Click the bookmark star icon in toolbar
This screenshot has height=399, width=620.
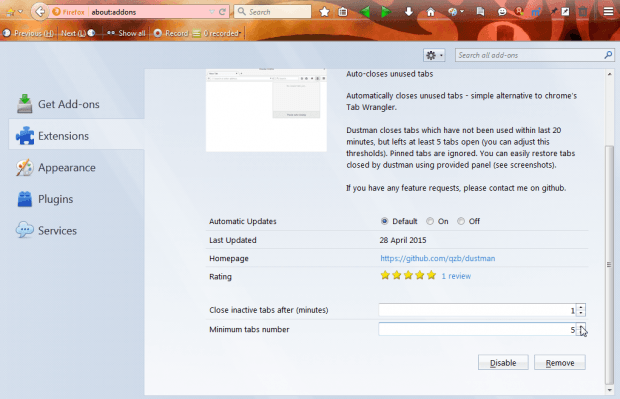pos(325,12)
